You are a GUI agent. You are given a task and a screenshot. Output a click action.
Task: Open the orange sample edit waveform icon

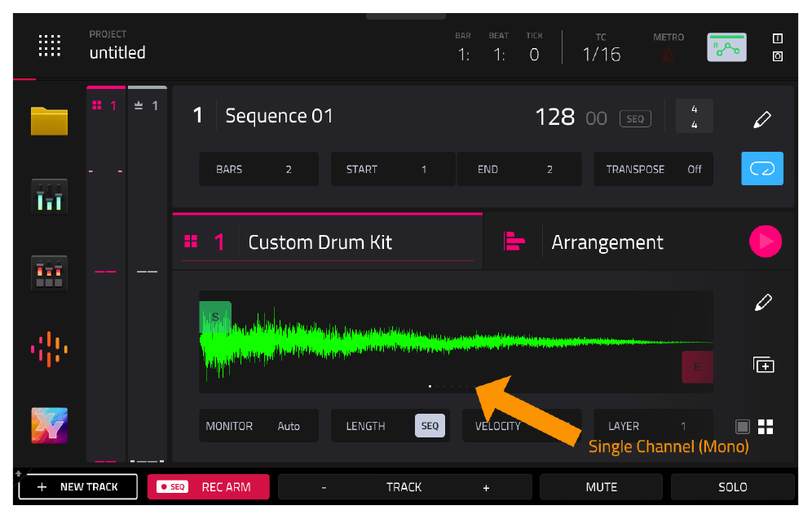tap(49, 349)
